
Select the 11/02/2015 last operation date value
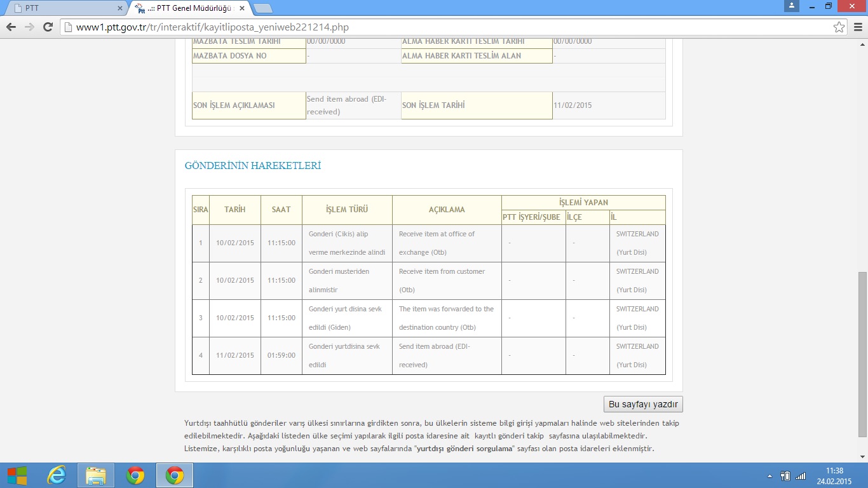coord(573,105)
